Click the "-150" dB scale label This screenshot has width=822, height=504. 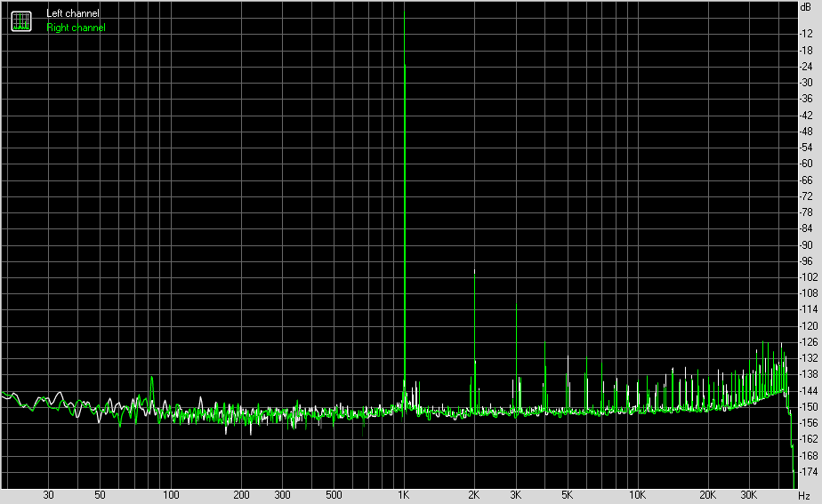tap(808, 406)
